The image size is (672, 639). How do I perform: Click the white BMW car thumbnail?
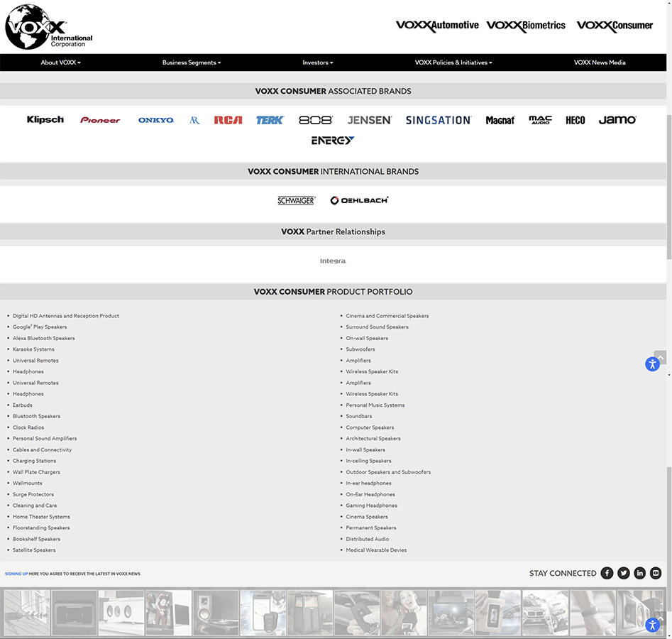pos(545,613)
